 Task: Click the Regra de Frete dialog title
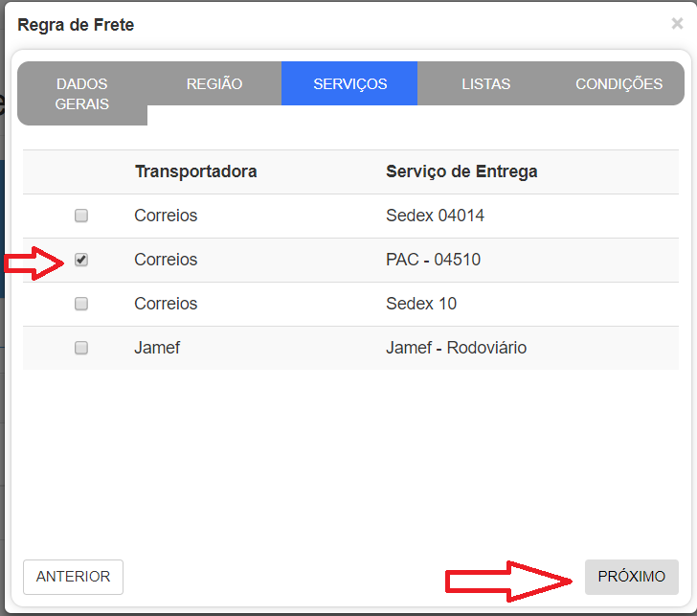76,25
